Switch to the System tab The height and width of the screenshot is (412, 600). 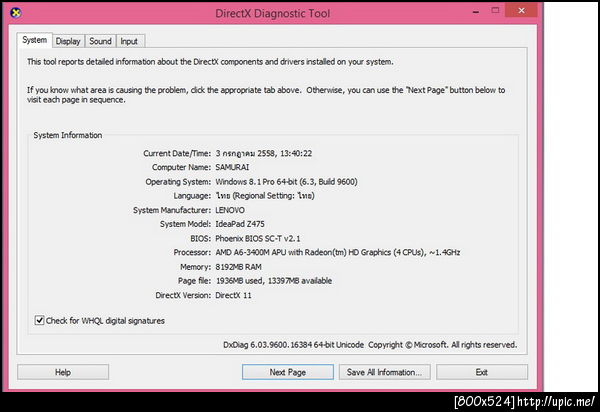[34, 40]
